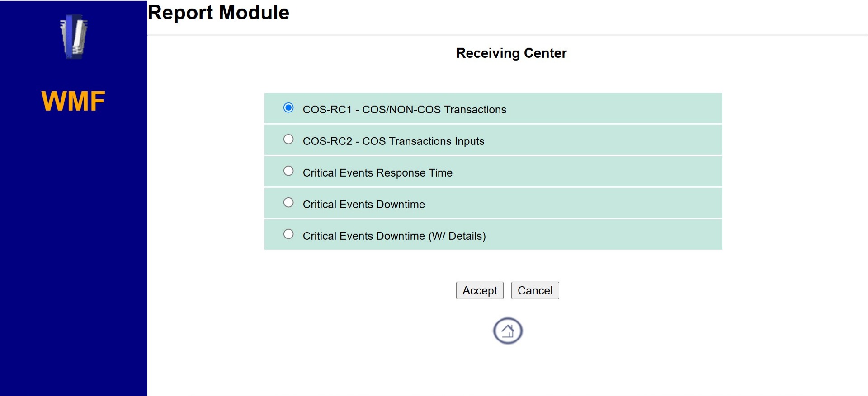Click the horizontal divider under Report Module
868x396 pixels.
coord(507,35)
